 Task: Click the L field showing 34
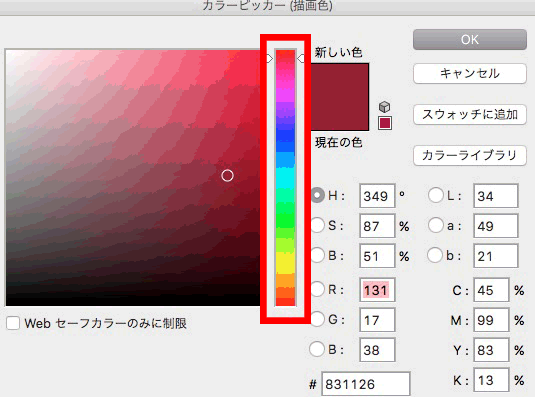pos(496,196)
